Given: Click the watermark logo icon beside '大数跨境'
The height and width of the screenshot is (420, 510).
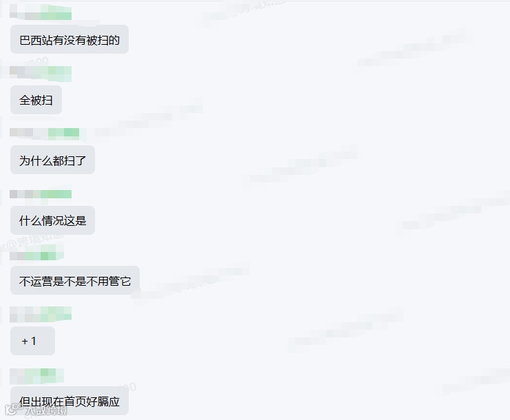Looking at the screenshot, I should [x=12, y=409].
